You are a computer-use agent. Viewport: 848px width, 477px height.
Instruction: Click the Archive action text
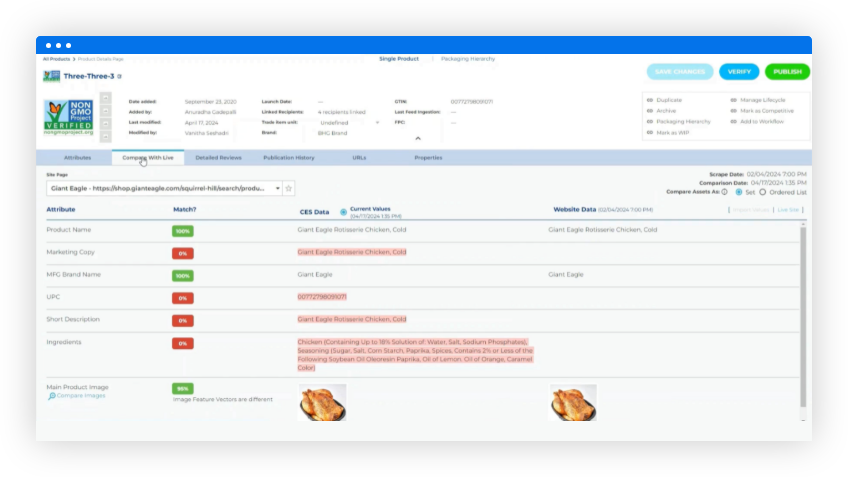point(666,111)
